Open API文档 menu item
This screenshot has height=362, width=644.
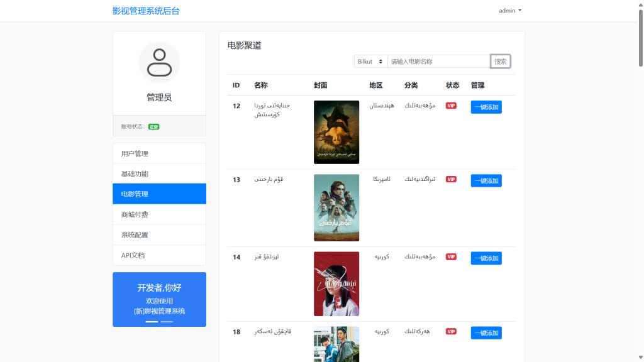tap(159, 255)
